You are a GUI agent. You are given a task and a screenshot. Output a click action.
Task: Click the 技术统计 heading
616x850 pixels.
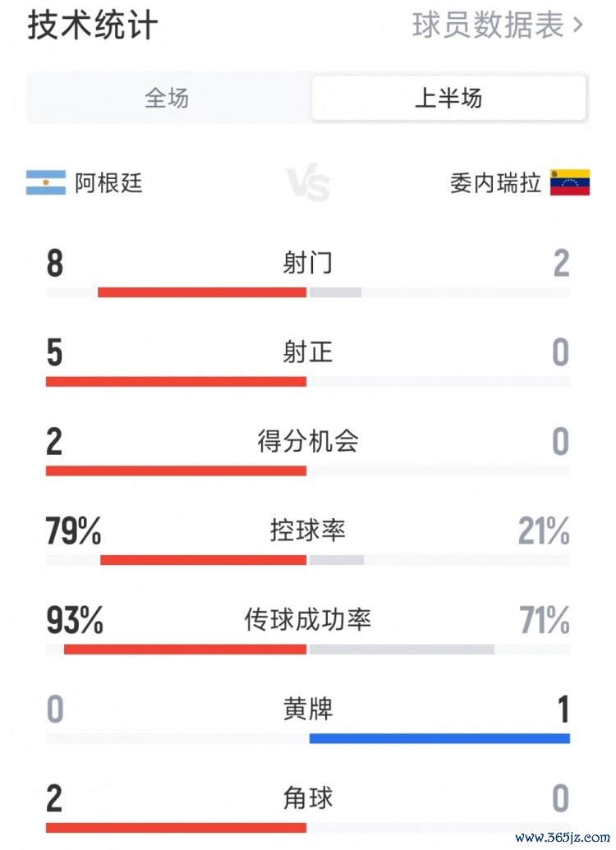93,25
